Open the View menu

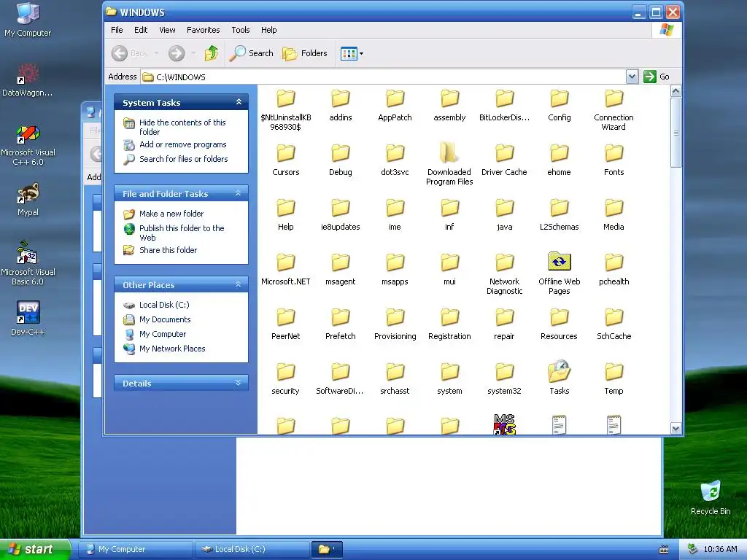point(167,30)
